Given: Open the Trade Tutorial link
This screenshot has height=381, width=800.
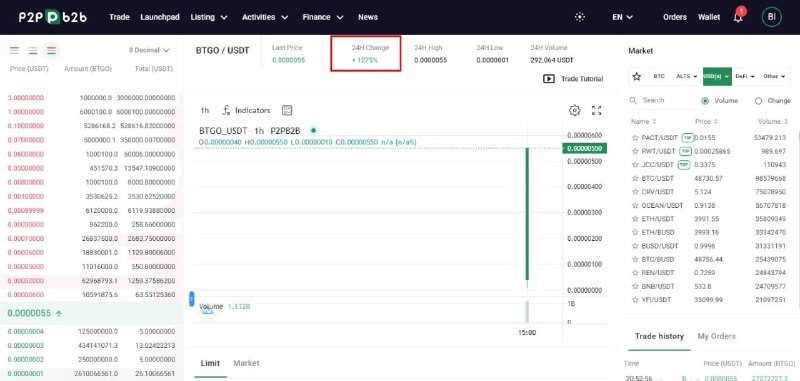Looking at the screenshot, I should click(x=573, y=79).
